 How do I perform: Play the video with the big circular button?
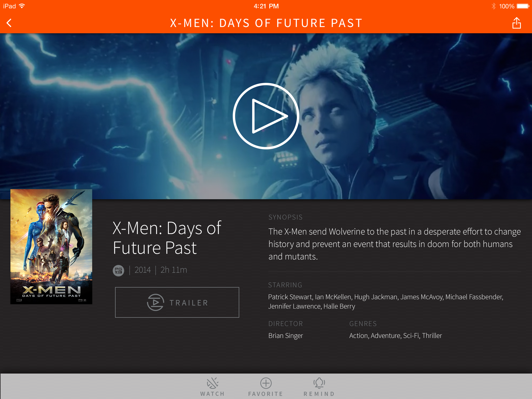click(266, 116)
